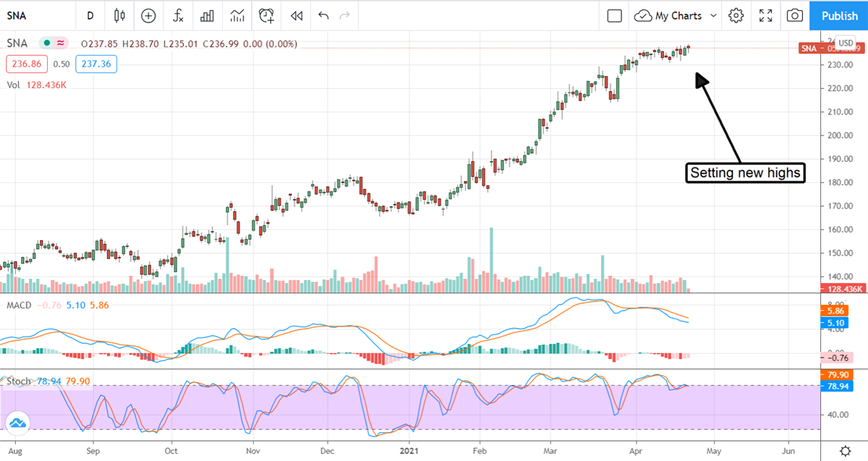Expand the My Charts dropdown arrow
The width and height of the screenshot is (868, 461).
[x=713, y=15]
